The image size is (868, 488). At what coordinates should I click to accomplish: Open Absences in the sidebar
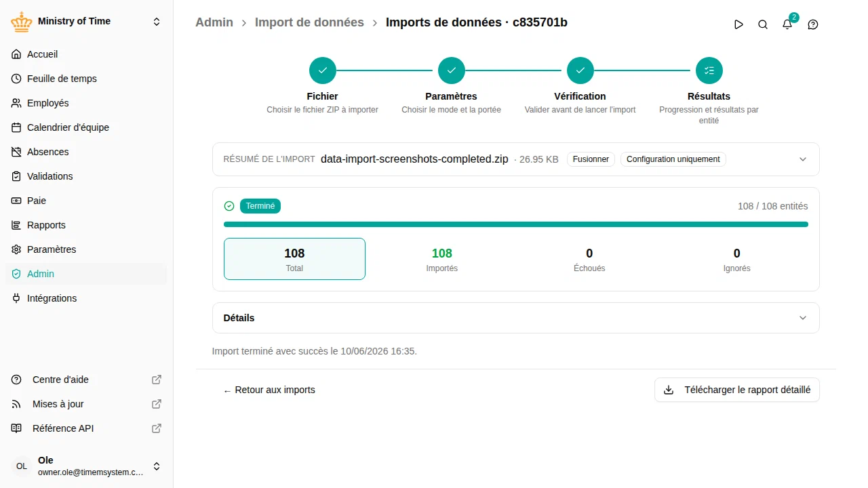87,152
